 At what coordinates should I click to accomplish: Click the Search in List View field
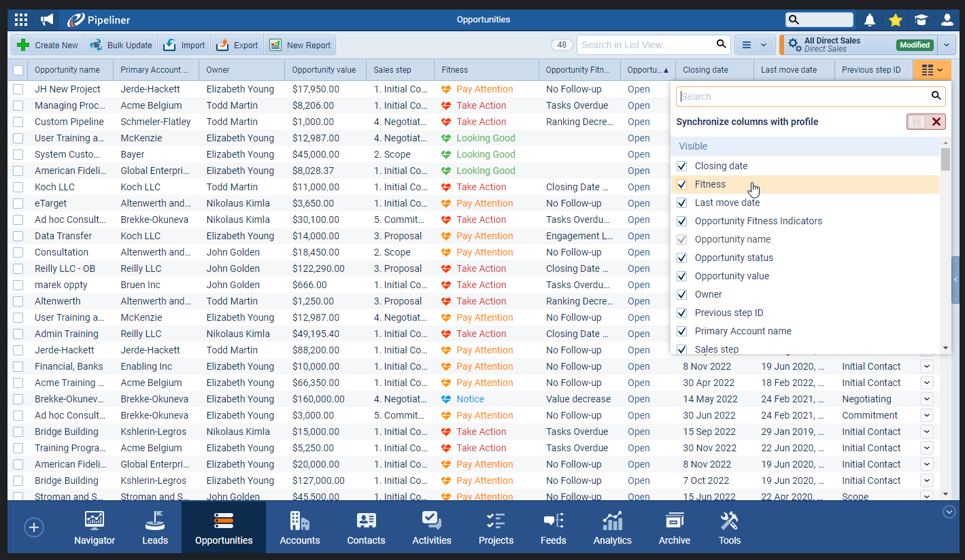pos(645,46)
